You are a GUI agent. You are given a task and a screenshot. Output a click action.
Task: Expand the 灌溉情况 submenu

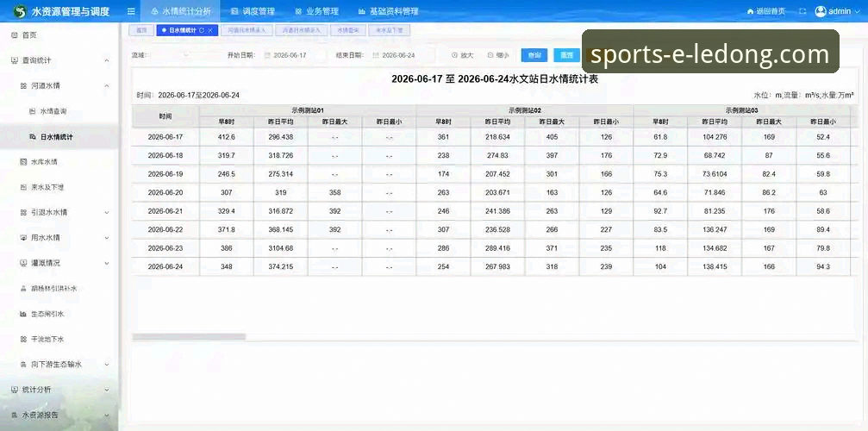point(107,264)
